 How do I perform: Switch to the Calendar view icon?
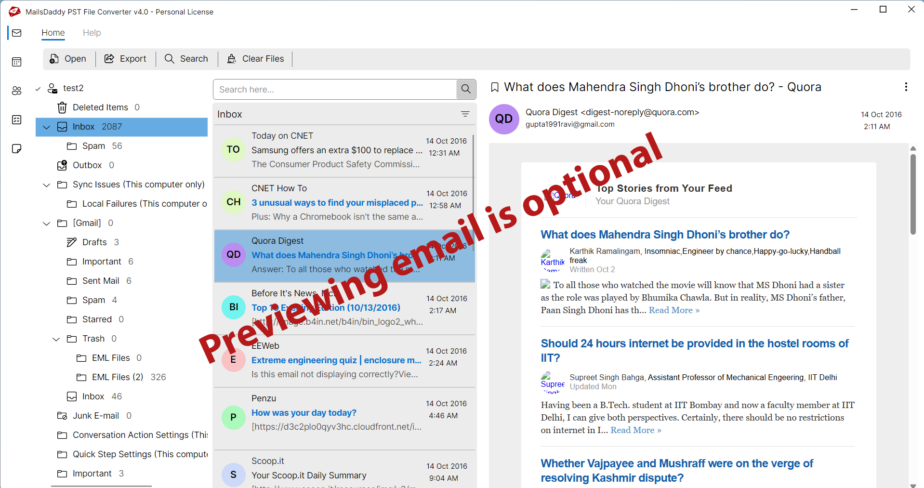tap(16, 62)
